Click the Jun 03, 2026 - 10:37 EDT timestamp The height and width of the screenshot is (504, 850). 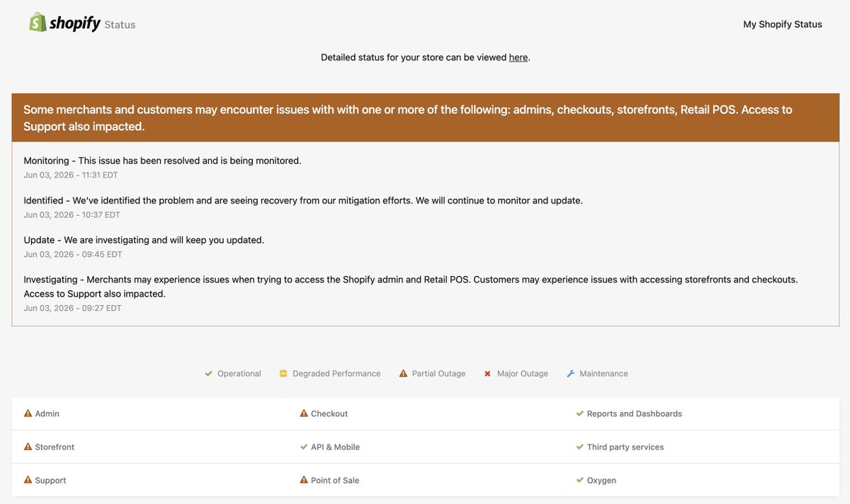72,214
